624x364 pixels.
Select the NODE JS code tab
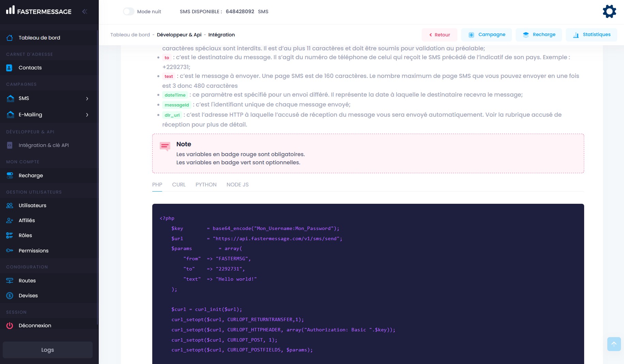tap(237, 185)
